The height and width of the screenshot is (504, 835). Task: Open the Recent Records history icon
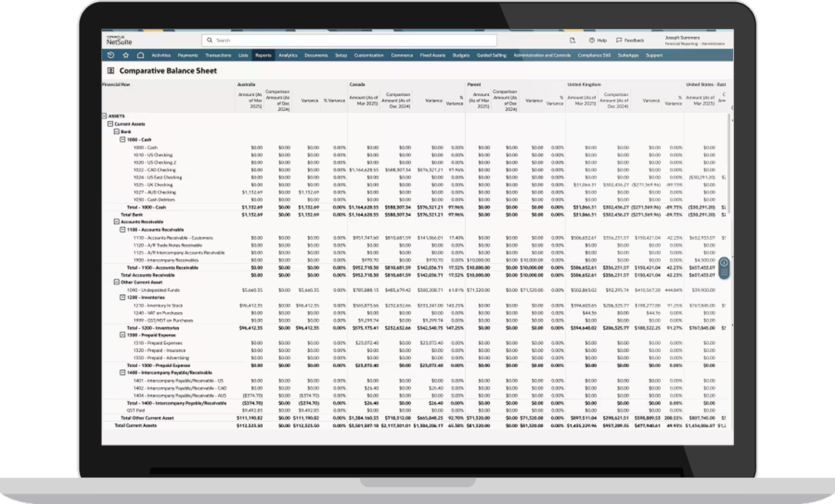111,55
